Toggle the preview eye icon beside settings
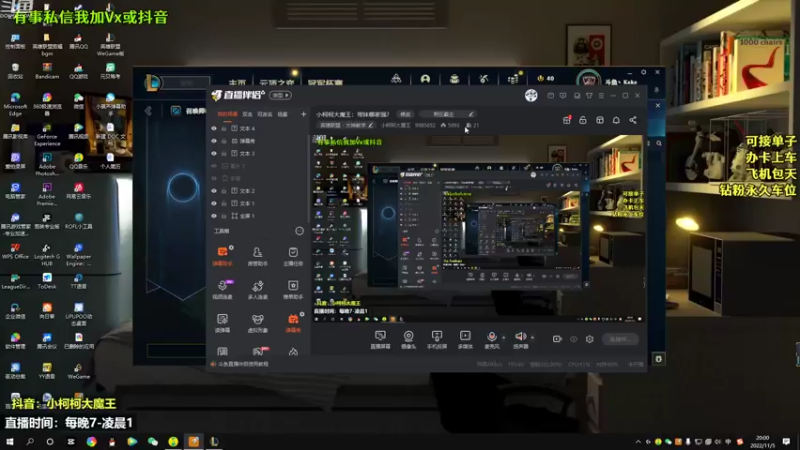Viewport: 800px width, 450px height. coord(573,339)
